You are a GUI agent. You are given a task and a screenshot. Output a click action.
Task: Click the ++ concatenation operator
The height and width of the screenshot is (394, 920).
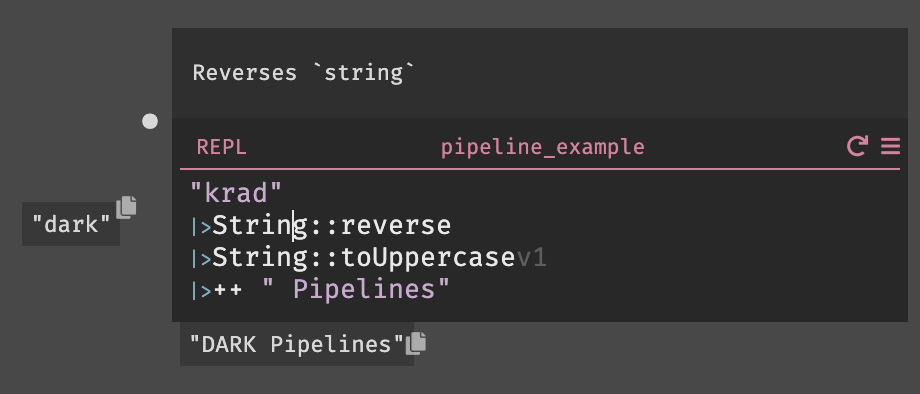(x=228, y=290)
